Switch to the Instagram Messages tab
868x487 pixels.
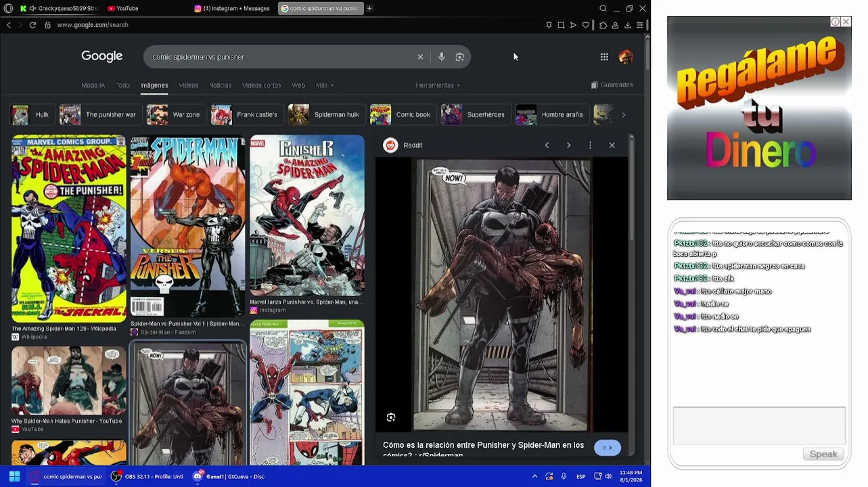pos(232,8)
